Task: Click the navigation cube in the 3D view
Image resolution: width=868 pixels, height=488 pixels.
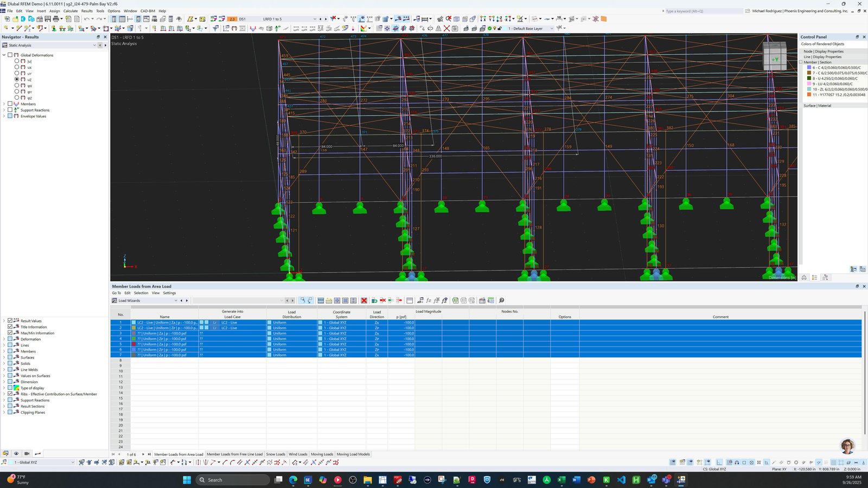Action: tap(774, 56)
